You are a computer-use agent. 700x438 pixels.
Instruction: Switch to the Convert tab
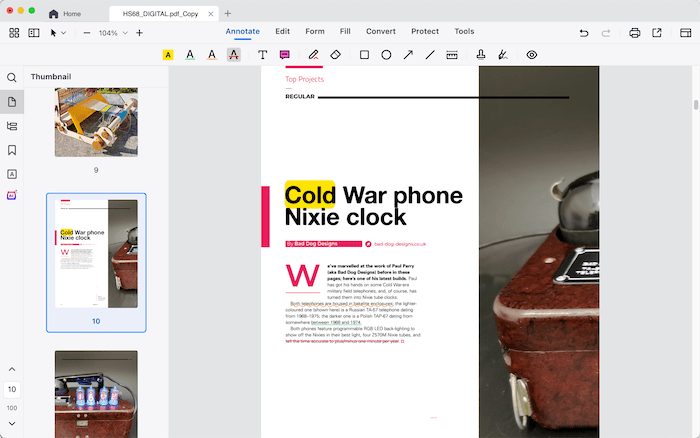(380, 32)
